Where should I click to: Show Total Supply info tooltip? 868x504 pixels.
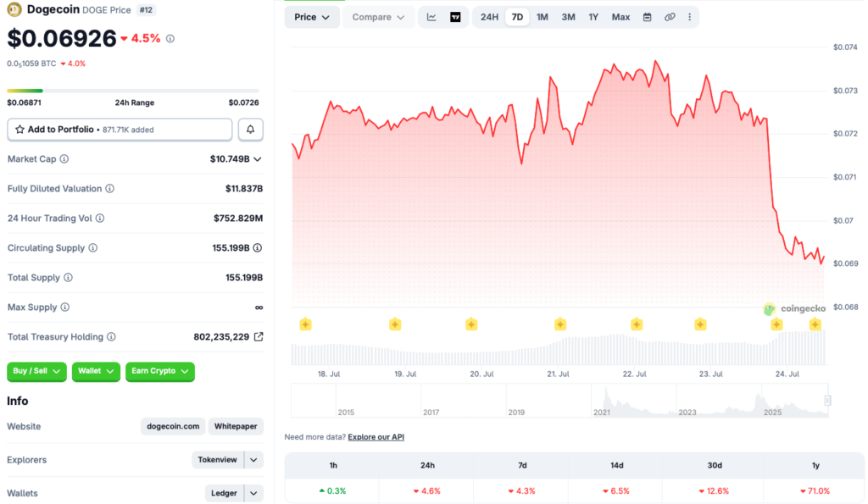(x=68, y=278)
